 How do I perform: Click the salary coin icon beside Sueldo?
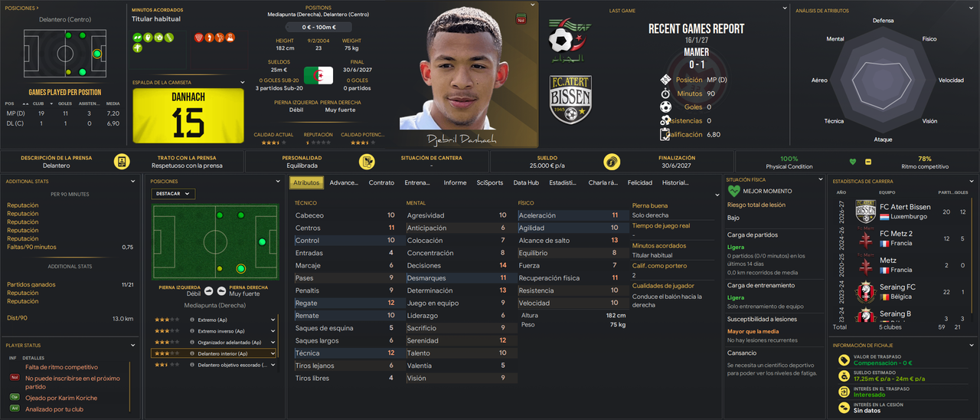612,162
